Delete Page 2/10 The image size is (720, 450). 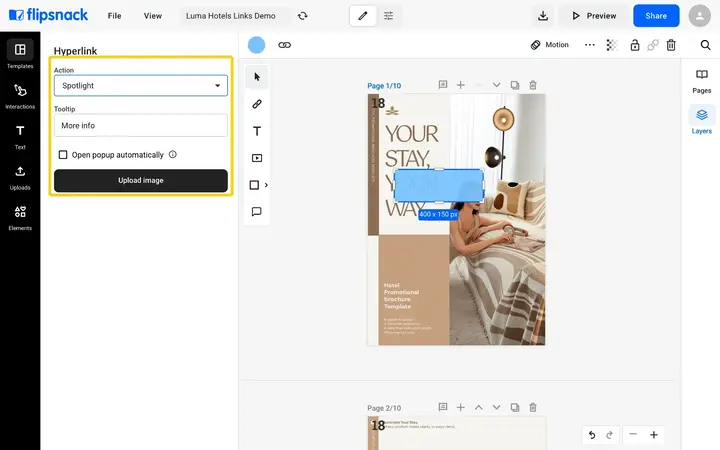[x=533, y=407]
